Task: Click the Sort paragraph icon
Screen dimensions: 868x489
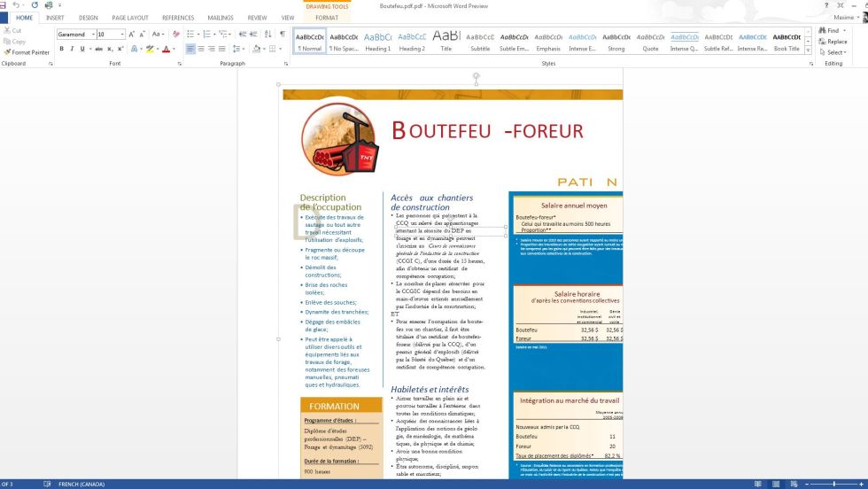Action: (268, 35)
